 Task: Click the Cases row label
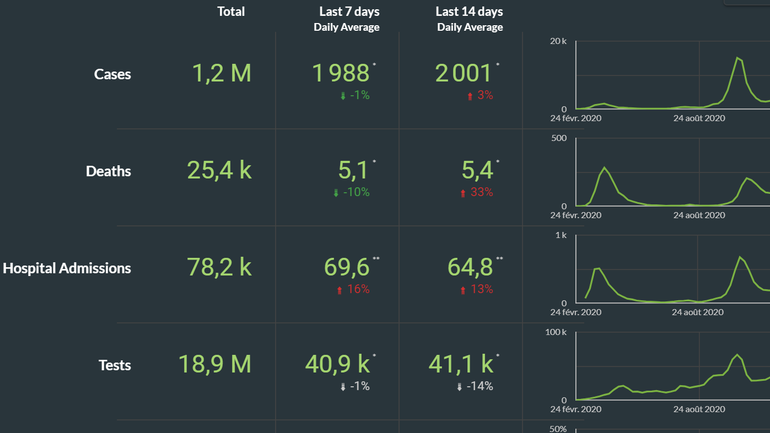[x=112, y=74]
